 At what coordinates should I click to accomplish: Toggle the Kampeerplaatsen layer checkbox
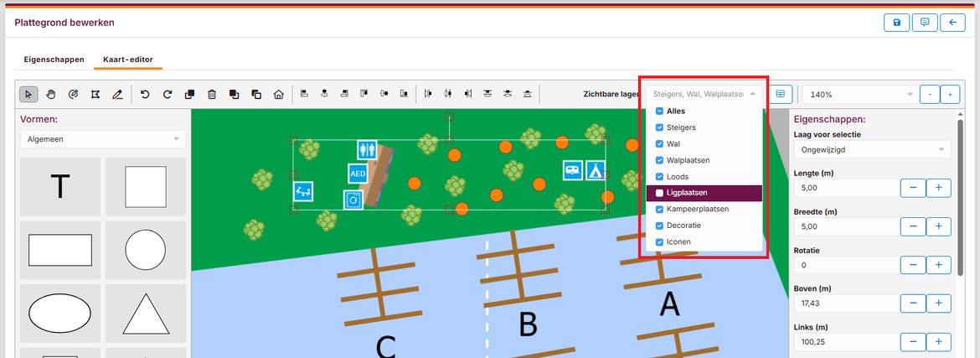pos(660,209)
